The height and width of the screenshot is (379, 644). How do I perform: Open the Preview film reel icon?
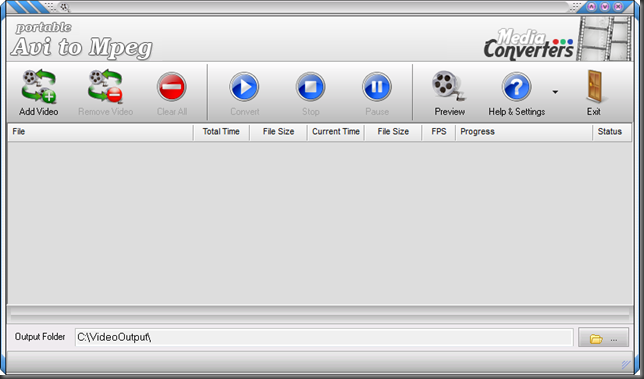449,86
